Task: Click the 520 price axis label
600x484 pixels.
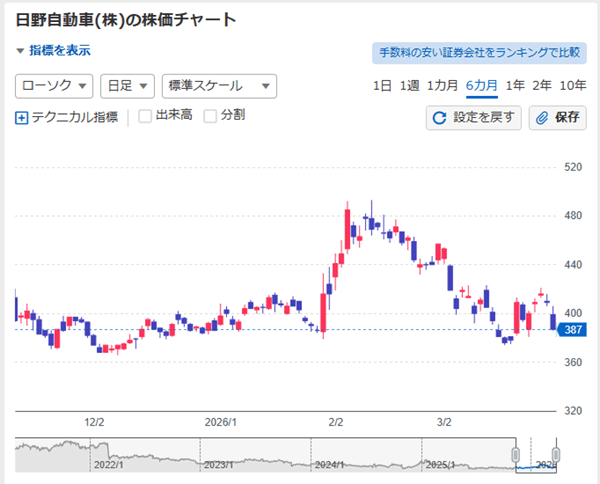Action: pos(573,167)
